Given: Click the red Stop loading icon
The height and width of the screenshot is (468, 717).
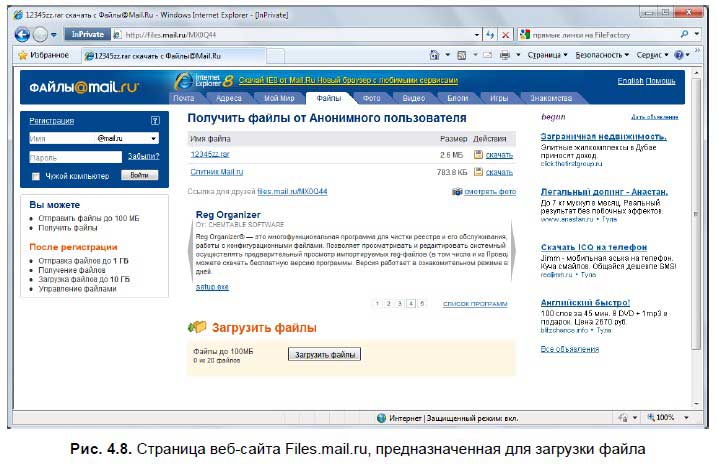Looking at the screenshot, I should [505, 35].
